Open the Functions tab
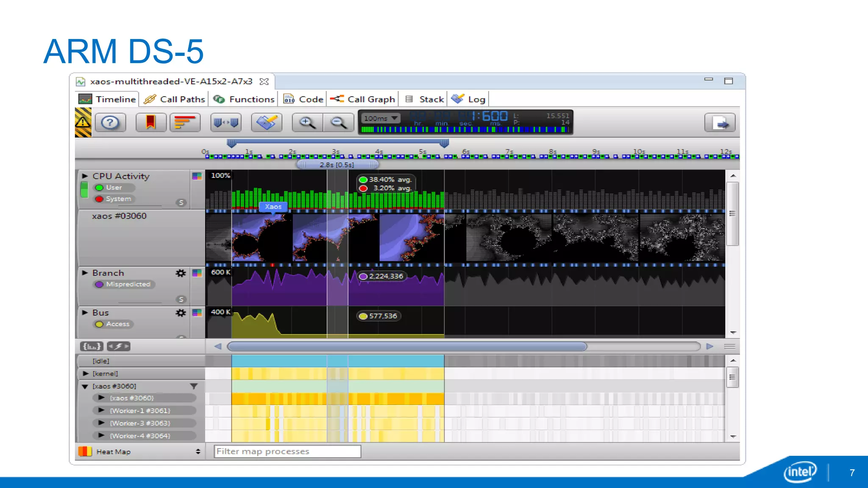Screen dimensions: 868x488 tap(244, 99)
